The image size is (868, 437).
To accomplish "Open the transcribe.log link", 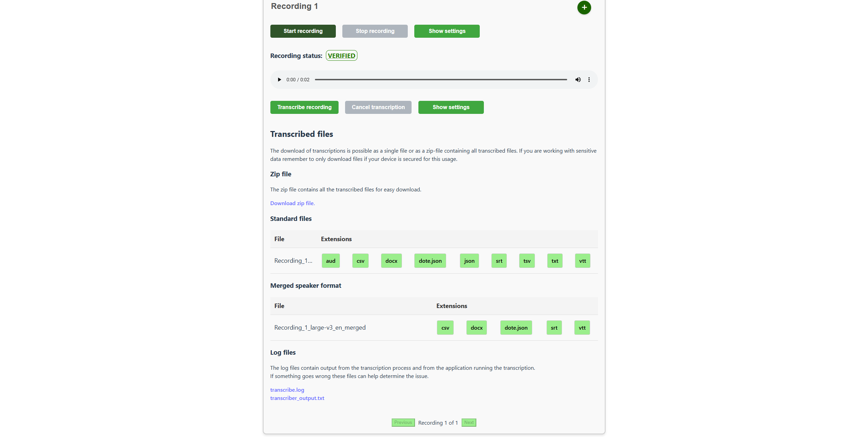I will (x=287, y=390).
